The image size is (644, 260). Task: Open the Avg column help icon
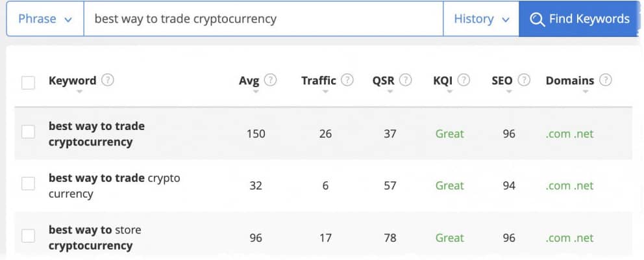(x=270, y=80)
